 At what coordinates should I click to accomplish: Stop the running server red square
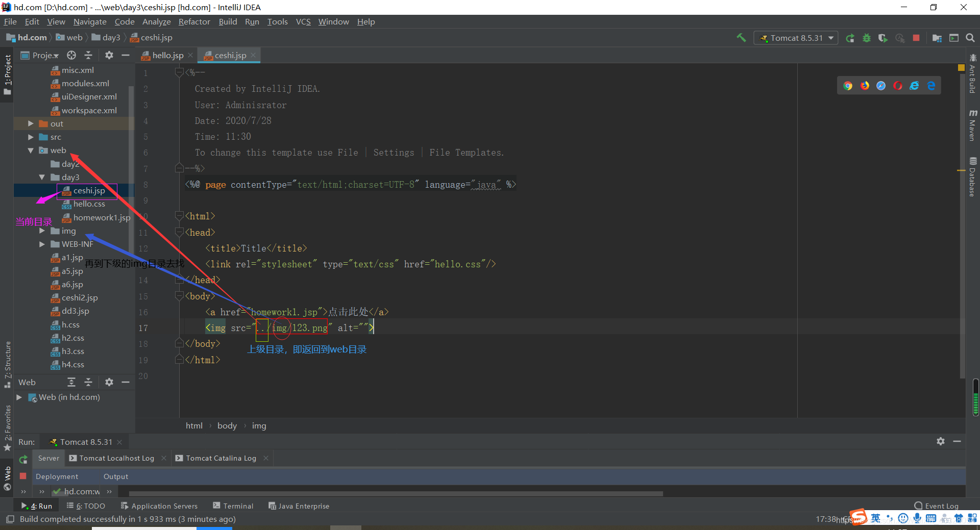click(x=916, y=38)
